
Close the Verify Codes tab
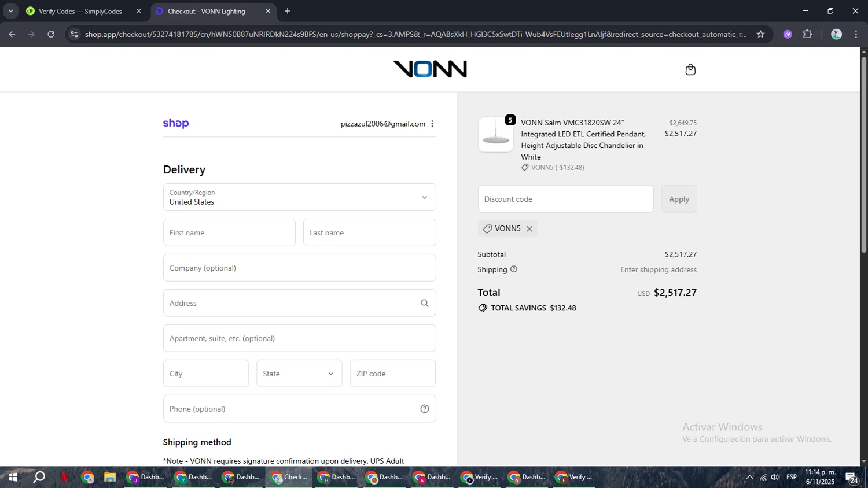point(139,11)
